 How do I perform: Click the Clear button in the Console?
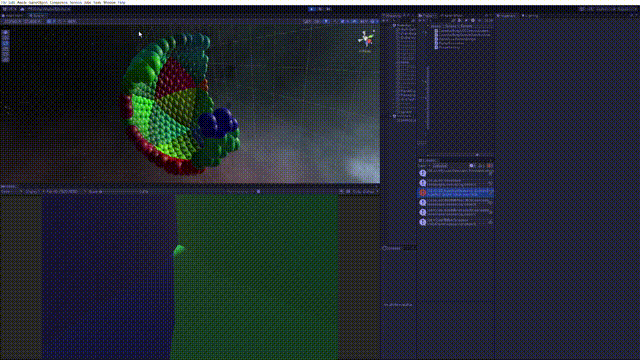click(x=423, y=166)
